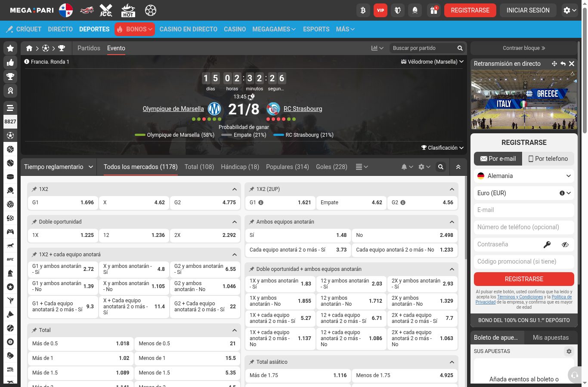The height and width of the screenshot is (387, 588).
Task: Open the Bitcoin crypto payments icon
Action: pos(363,10)
